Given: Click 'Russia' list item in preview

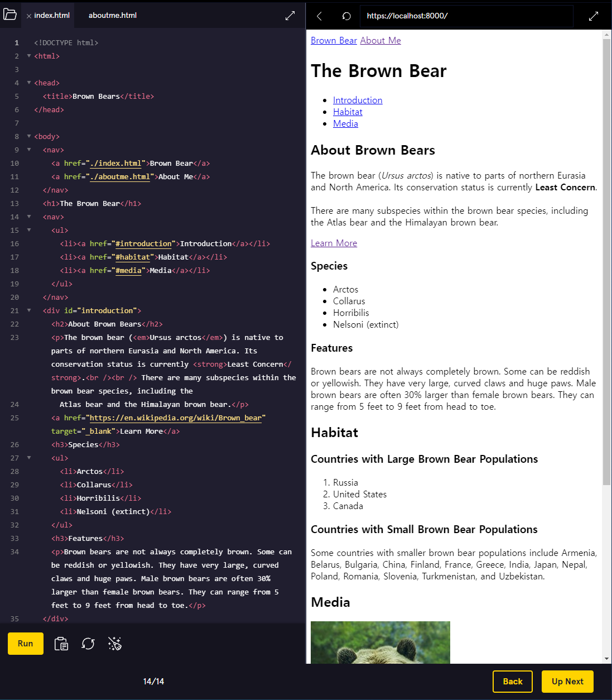Looking at the screenshot, I should [345, 482].
